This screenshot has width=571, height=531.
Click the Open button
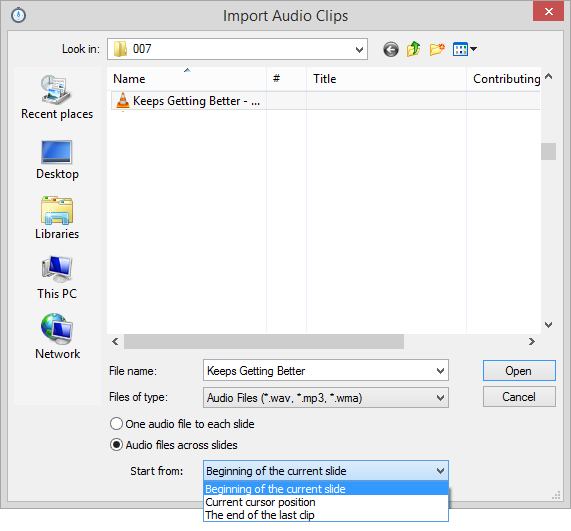coord(519,371)
